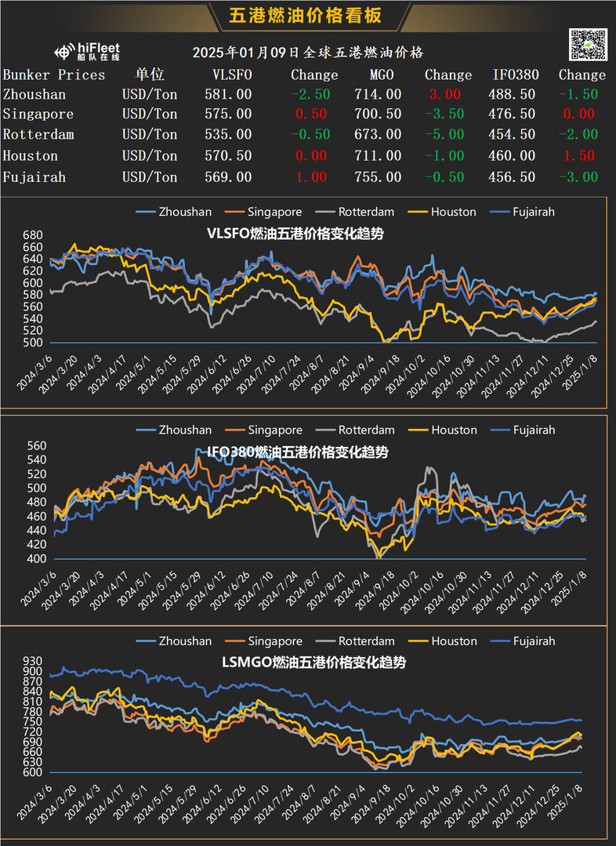Click Fujairah legend in IFO380 chart
616x846 pixels.
click(x=523, y=430)
